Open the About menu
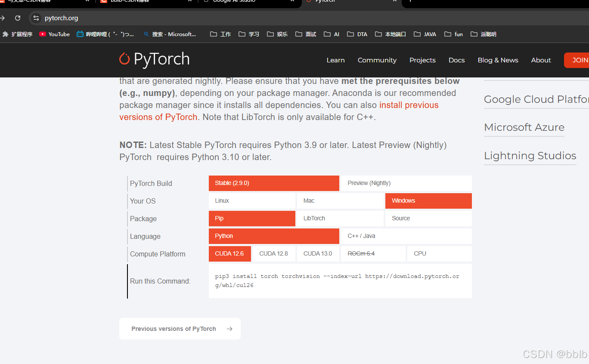 541,60
